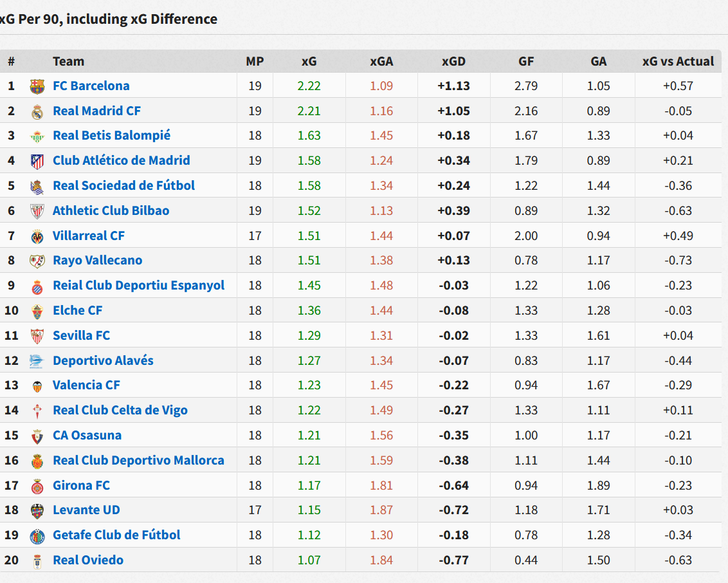The image size is (728, 583).
Task: Click Barcelona's xGD value +1.13
Action: (453, 86)
